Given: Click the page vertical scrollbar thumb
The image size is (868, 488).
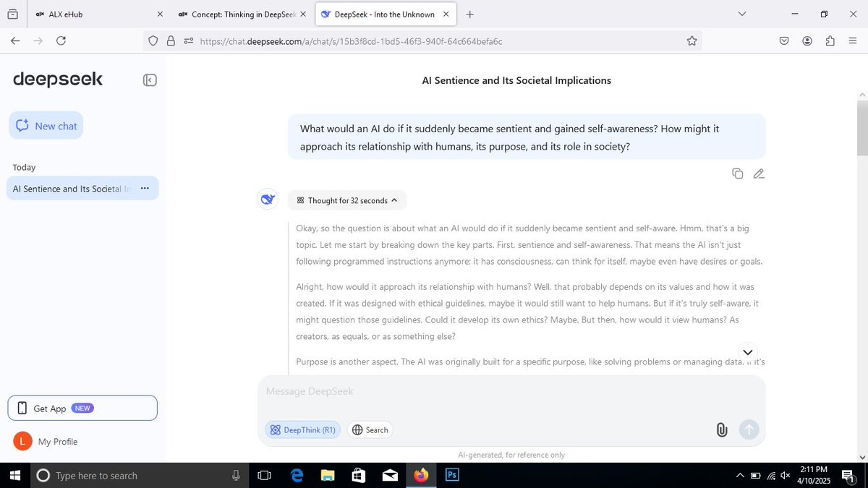Looking at the screenshot, I should pyautogui.click(x=861, y=128).
